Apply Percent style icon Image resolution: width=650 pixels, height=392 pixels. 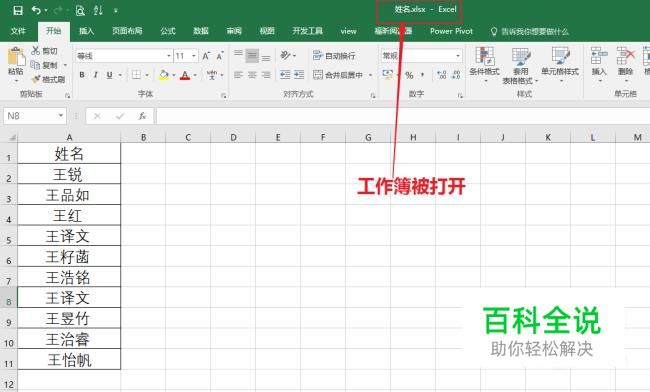(410, 75)
